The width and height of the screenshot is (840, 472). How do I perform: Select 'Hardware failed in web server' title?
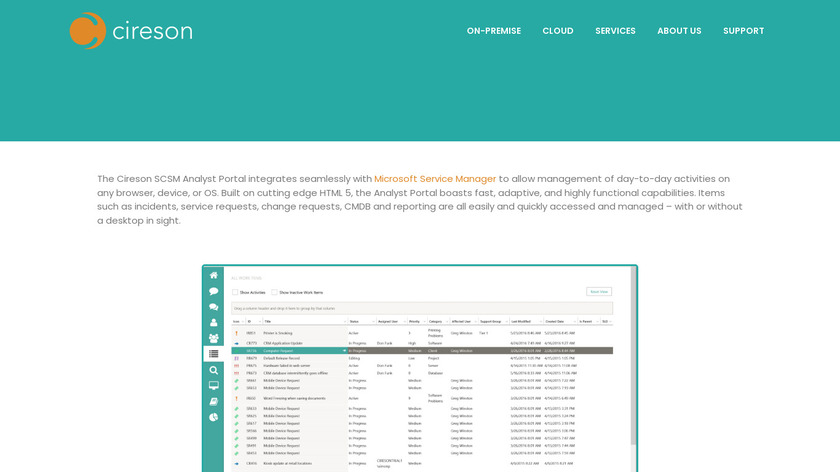point(287,366)
